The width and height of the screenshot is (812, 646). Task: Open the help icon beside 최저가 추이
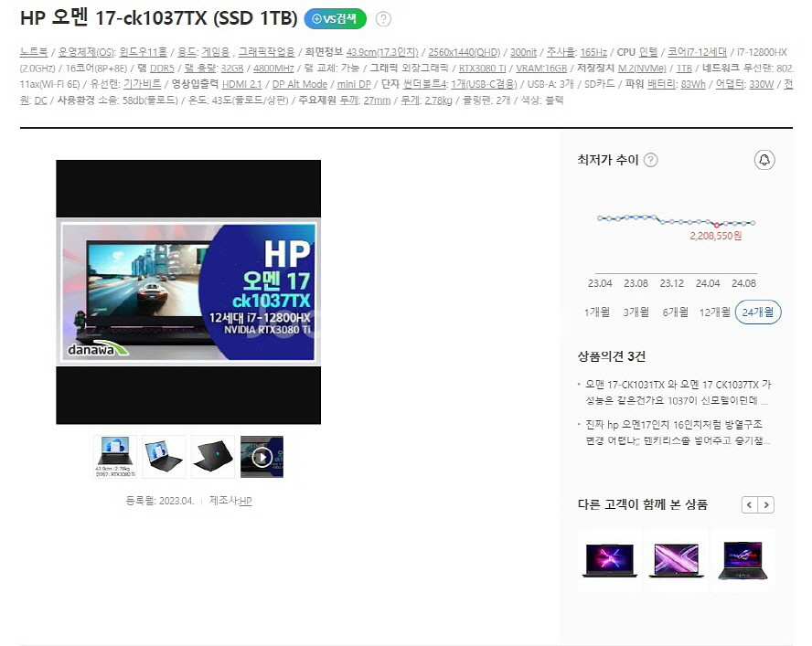650,160
